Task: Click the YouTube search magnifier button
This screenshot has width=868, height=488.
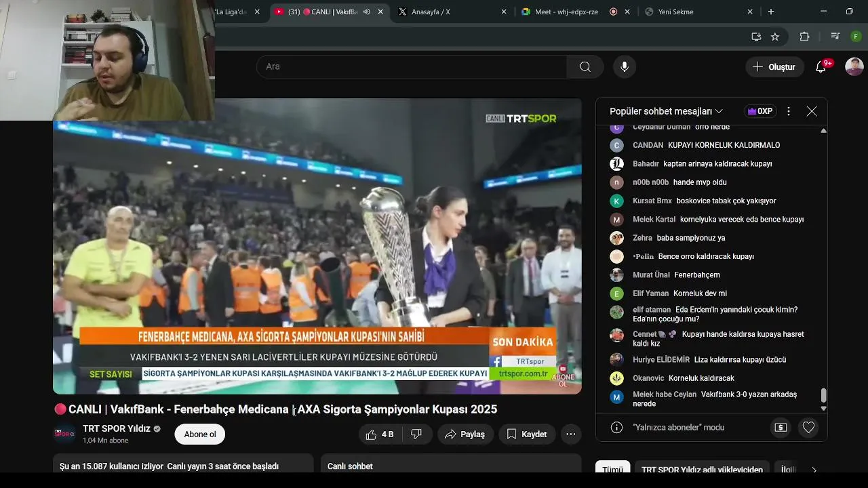Action: click(x=585, y=66)
